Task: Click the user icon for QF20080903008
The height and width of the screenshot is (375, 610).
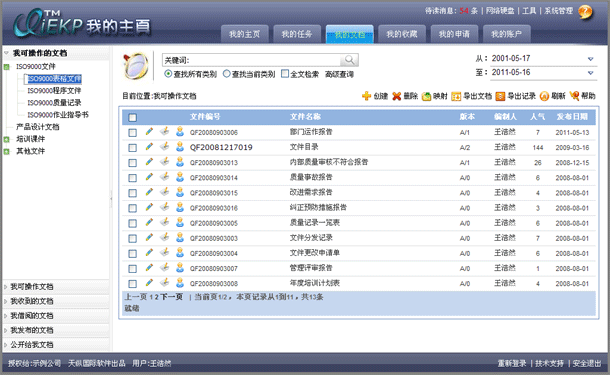Action: click(x=180, y=283)
